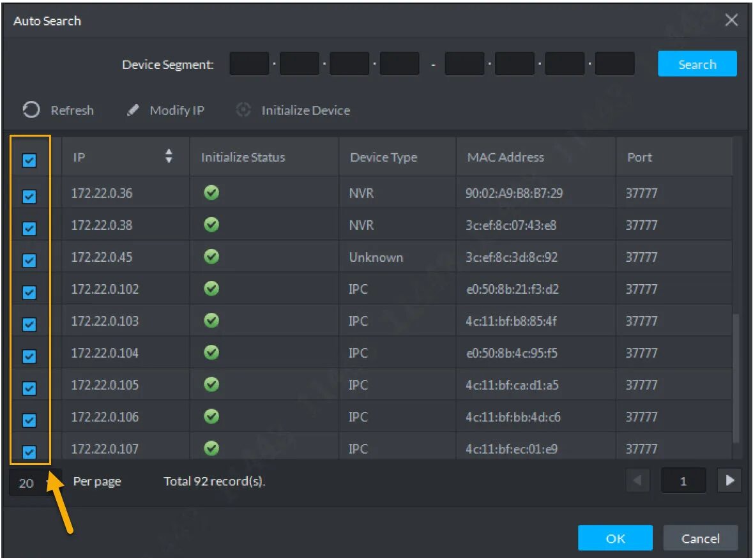
Task: Click the Refresh label
Action: (72, 110)
